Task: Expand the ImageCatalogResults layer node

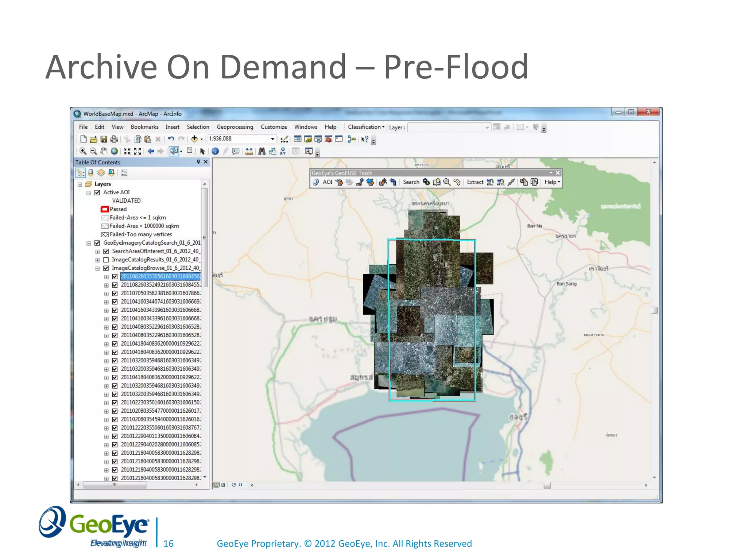Action: click(97, 260)
